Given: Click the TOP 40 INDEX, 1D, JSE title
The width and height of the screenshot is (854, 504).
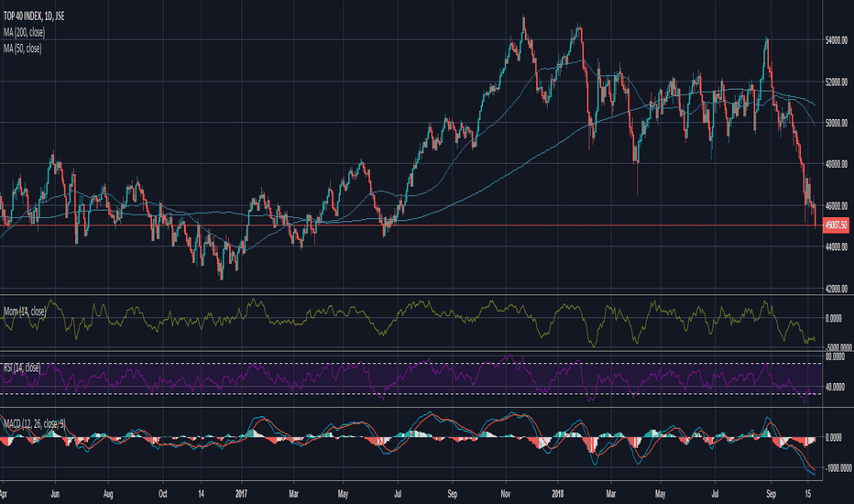Looking at the screenshot, I should click(34, 16).
